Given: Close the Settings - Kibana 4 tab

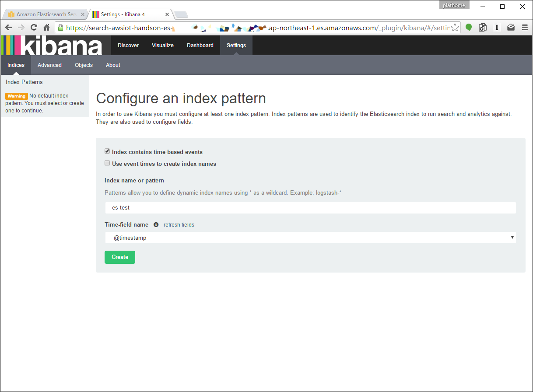Looking at the screenshot, I should pos(167,14).
